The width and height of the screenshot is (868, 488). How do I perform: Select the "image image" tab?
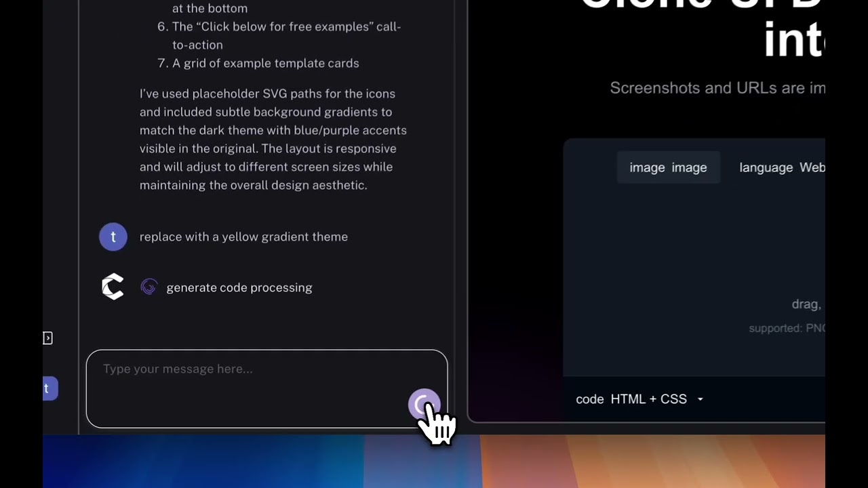[668, 167]
